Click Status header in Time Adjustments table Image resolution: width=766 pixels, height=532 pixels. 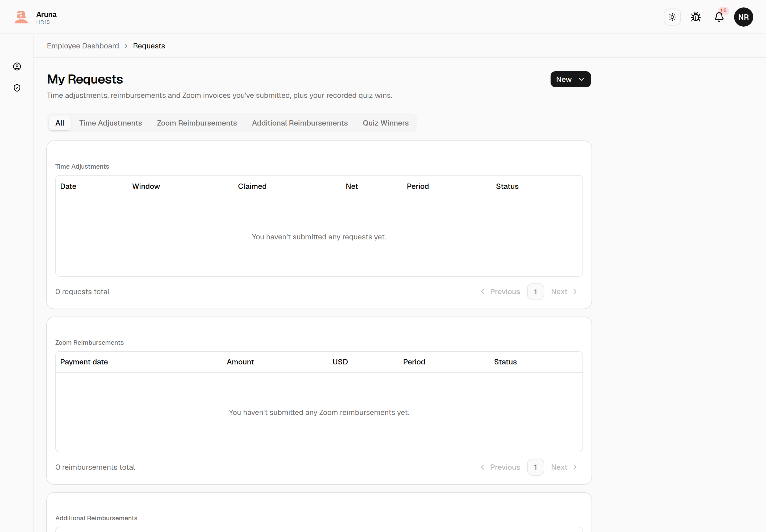[507, 186]
